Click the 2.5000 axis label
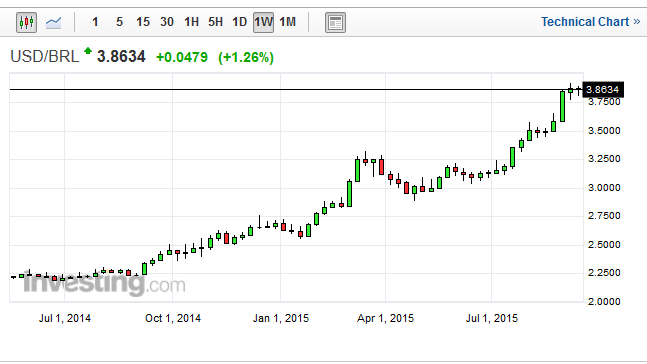The width and height of the screenshot is (647, 364). coord(604,245)
